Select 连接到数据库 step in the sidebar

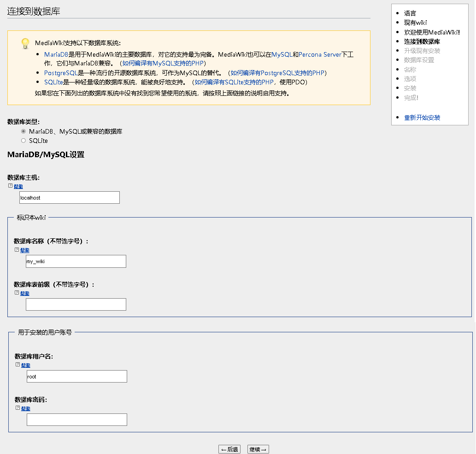tap(422, 41)
